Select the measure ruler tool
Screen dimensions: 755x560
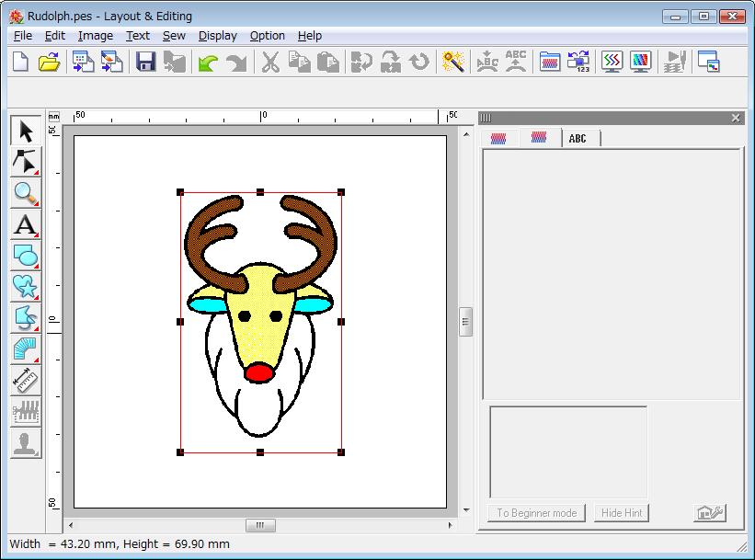pos(26,381)
